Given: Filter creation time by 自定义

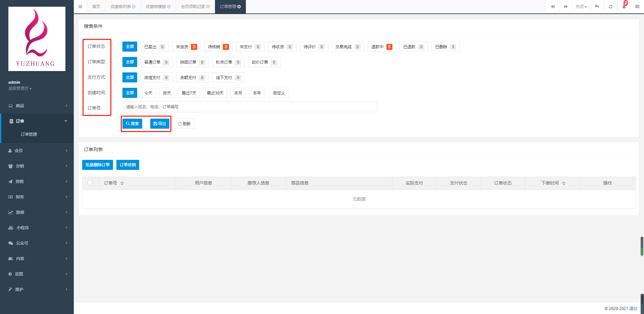Looking at the screenshot, I should coord(279,93).
